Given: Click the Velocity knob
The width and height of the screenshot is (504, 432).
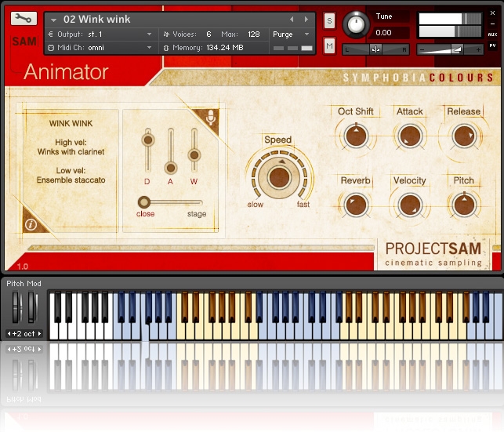Looking at the screenshot, I should 410,205.
